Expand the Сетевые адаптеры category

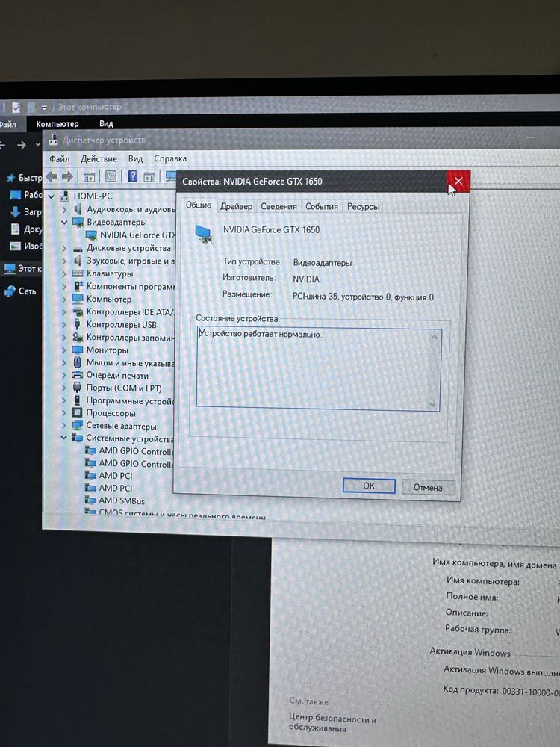[x=64, y=426]
